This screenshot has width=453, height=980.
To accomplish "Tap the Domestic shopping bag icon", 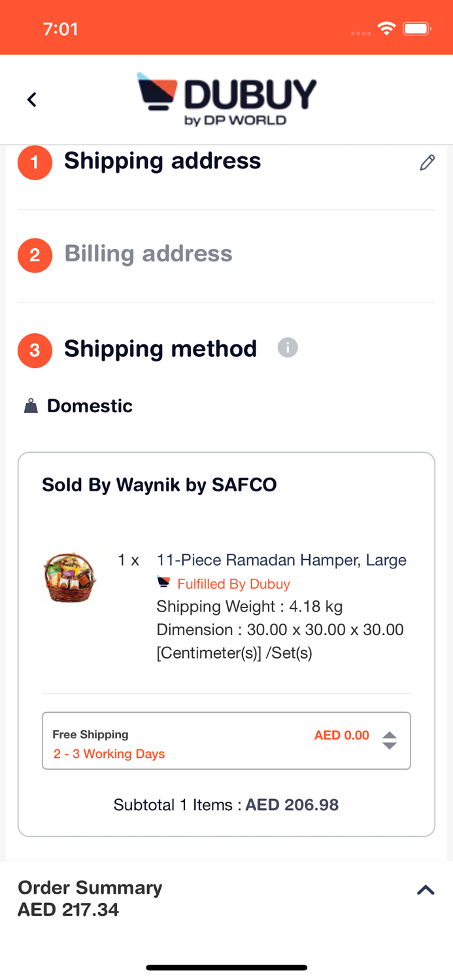I will 31,406.
